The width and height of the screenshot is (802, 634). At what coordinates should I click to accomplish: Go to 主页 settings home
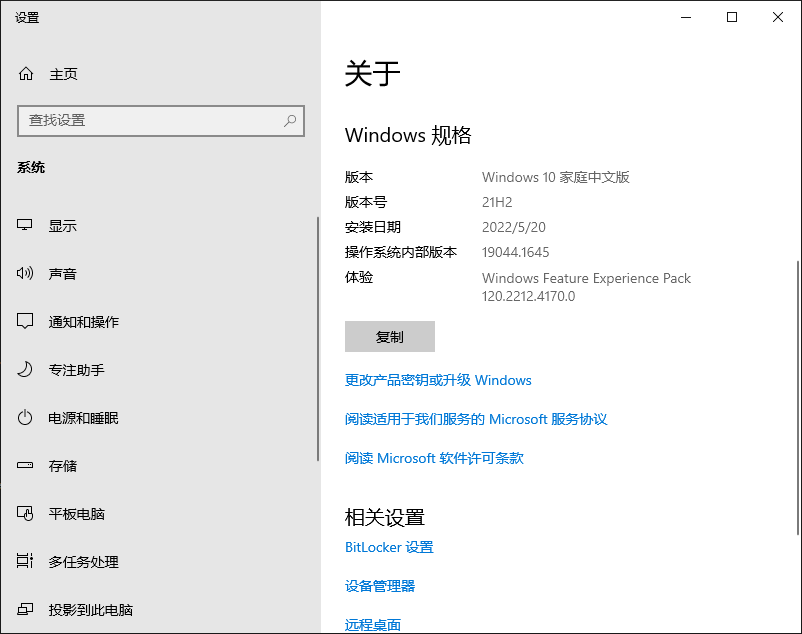(x=63, y=74)
